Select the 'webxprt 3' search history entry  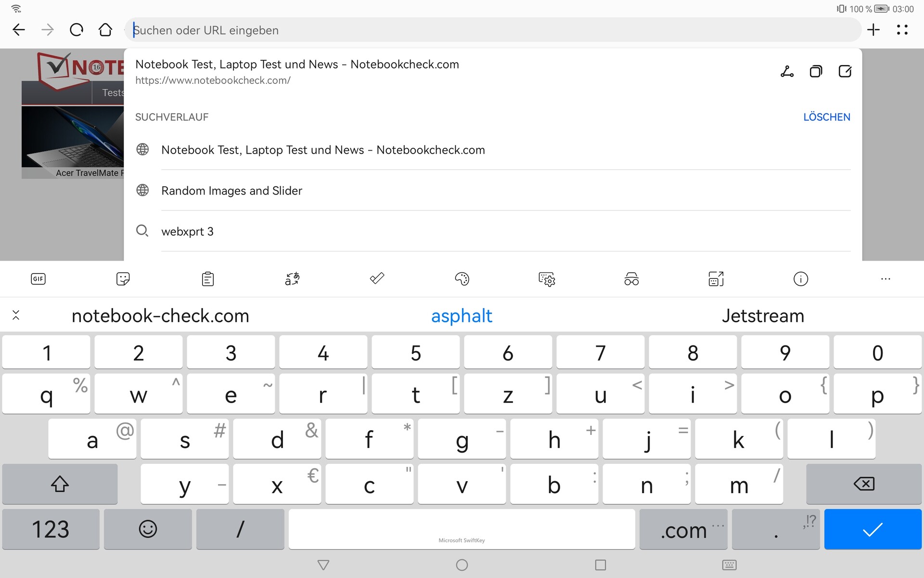pyautogui.click(x=187, y=232)
